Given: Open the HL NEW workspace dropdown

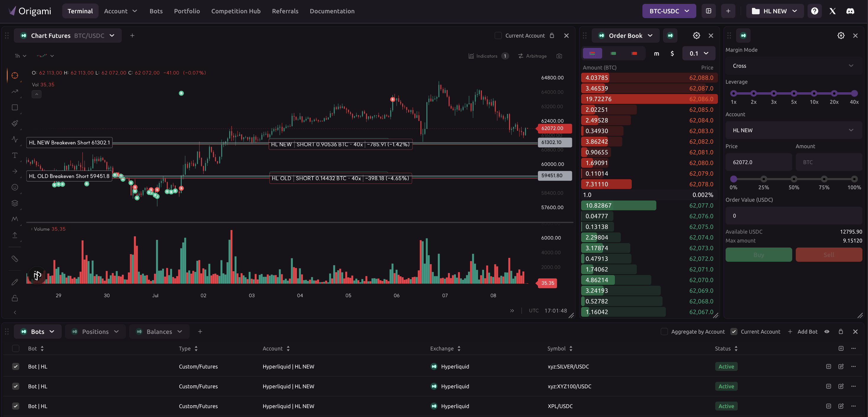Looking at the screenshot, I should click(x=775, y=11).
